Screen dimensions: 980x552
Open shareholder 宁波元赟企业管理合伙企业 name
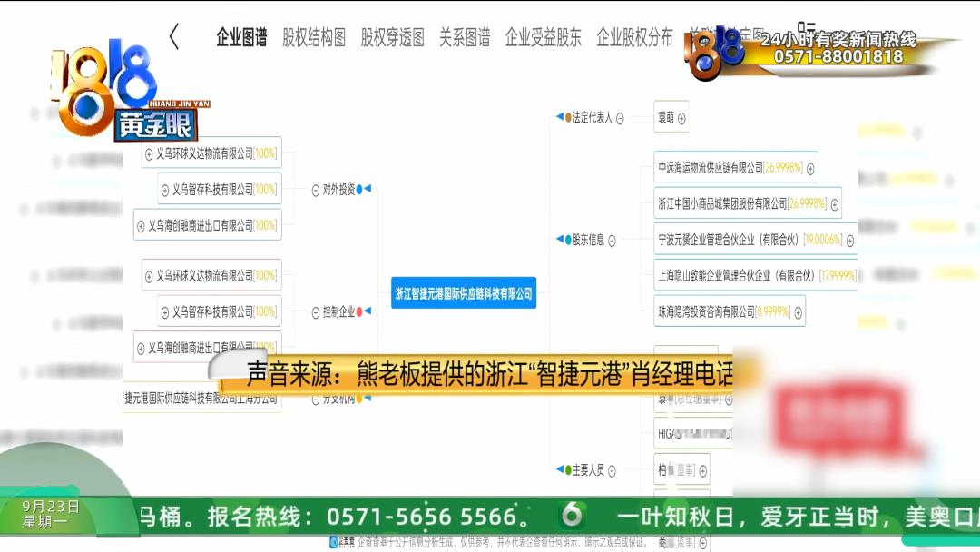(x=728, y=240)
